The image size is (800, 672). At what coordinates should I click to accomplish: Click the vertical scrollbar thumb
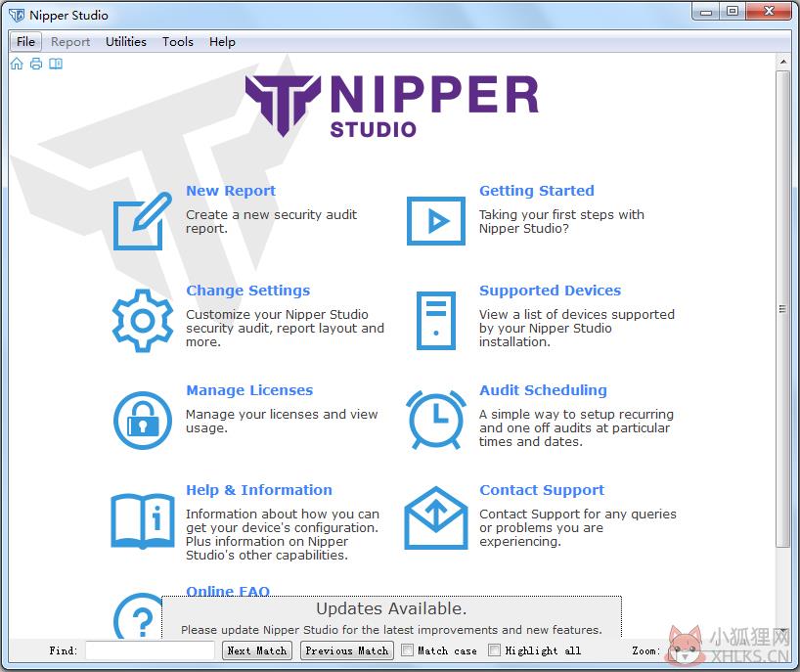782,309
